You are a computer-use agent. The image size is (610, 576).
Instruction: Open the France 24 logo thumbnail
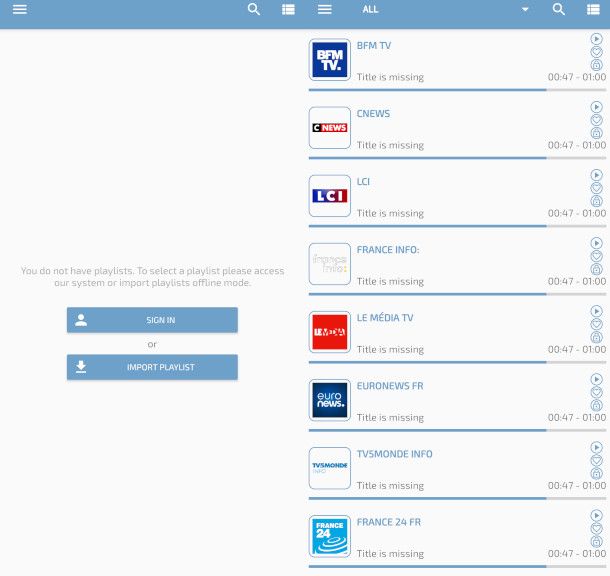tap(330, 536)
